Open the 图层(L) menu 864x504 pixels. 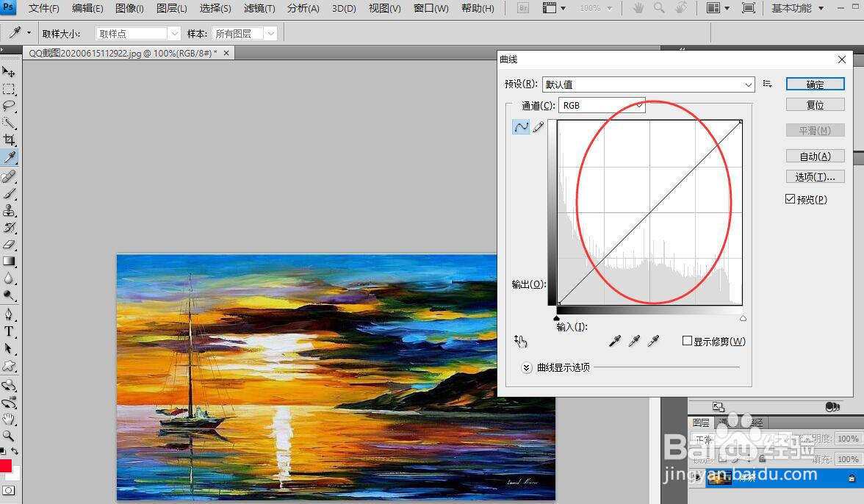click(x=171, y=8)
